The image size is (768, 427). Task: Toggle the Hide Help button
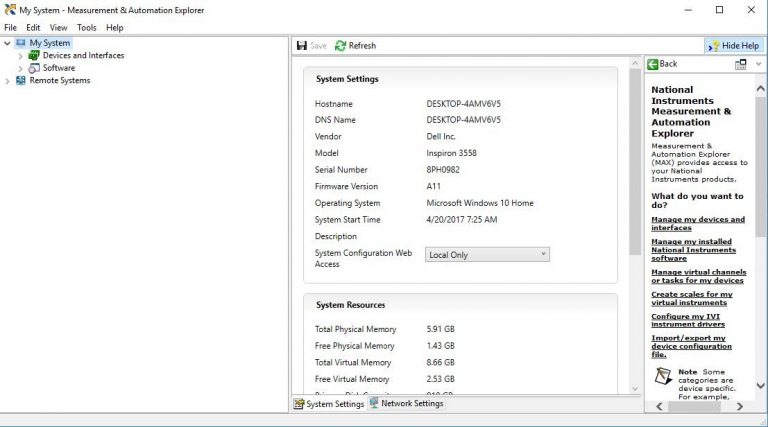[733, 46]
